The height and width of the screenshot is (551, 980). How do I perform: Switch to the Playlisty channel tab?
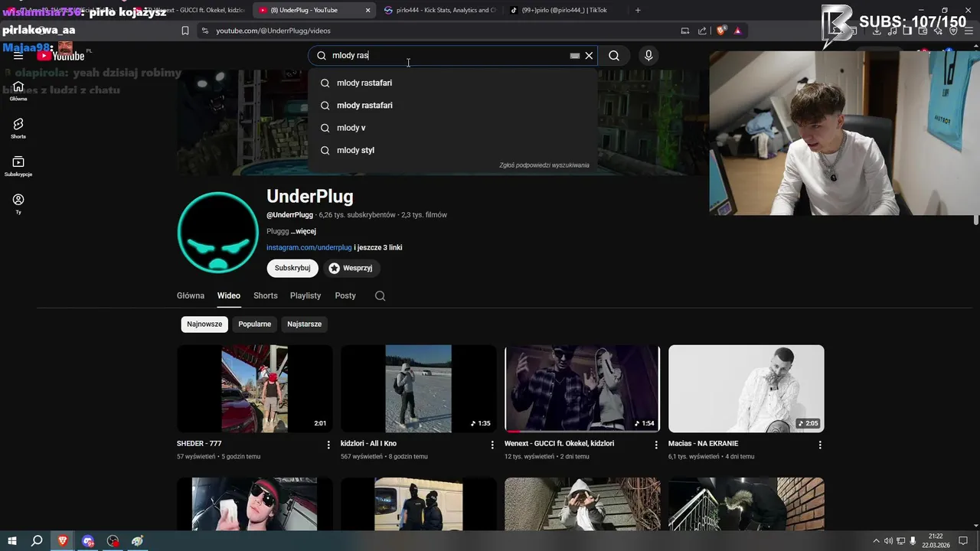coord(305,295)
